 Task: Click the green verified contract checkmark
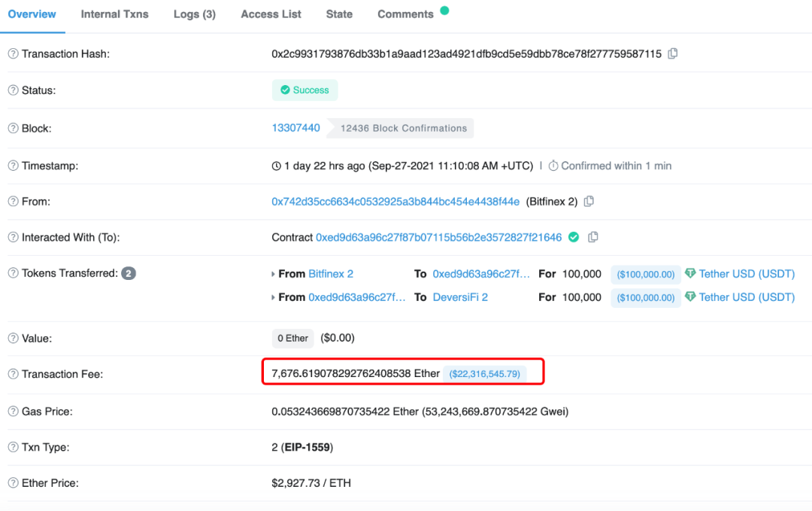tap(574, 237)
